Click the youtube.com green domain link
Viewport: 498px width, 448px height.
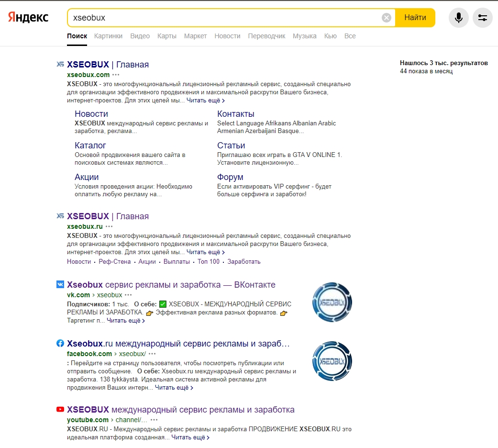click(88, 420)
